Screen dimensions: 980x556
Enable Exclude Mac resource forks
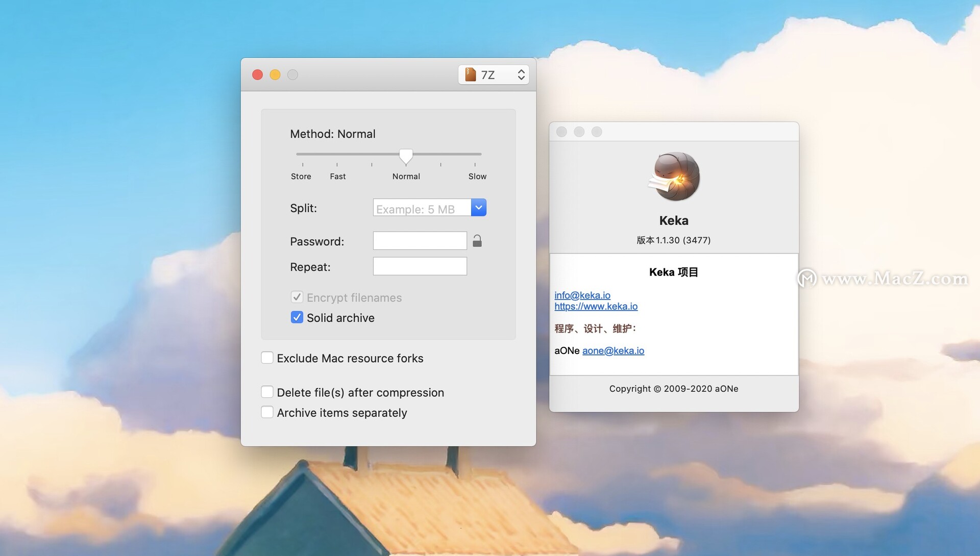(267, 358)
